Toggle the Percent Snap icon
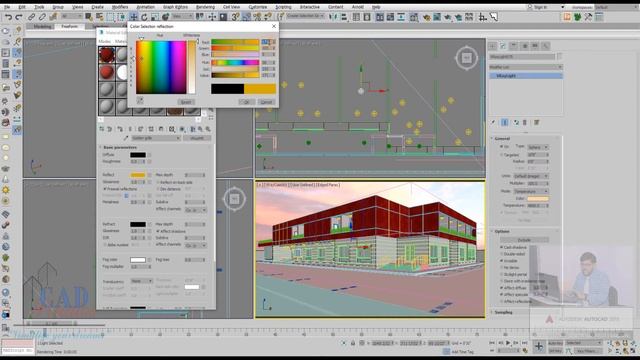640x360 pixels. [257, 17]
